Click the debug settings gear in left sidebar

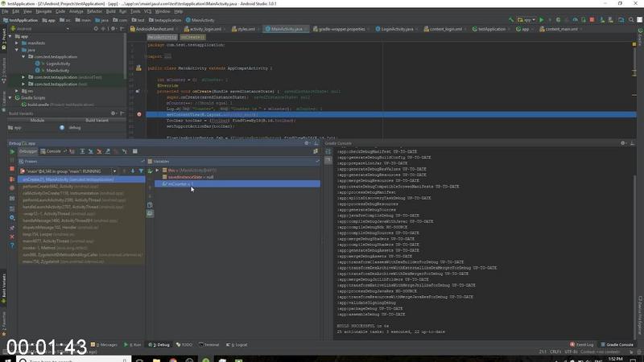[x=12, y=217]
